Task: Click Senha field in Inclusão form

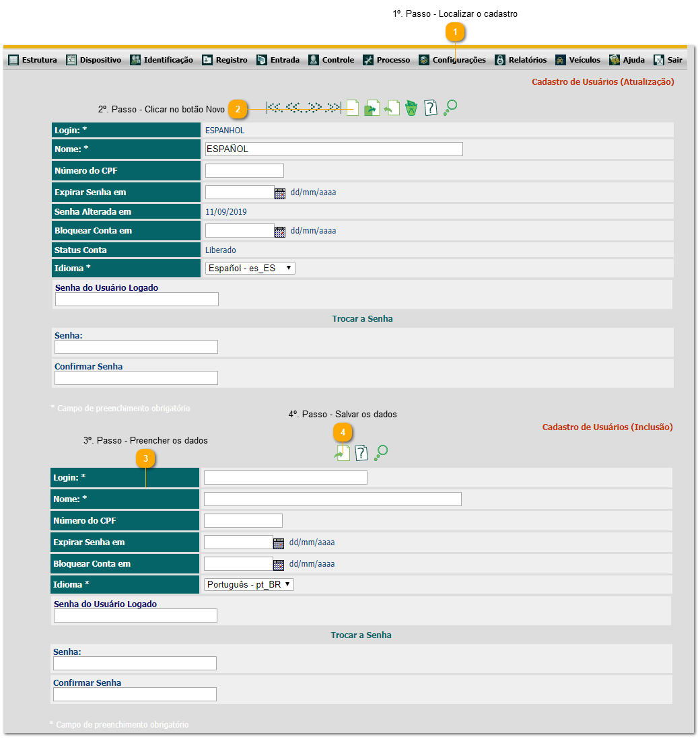Action: (x=135, y=663)
